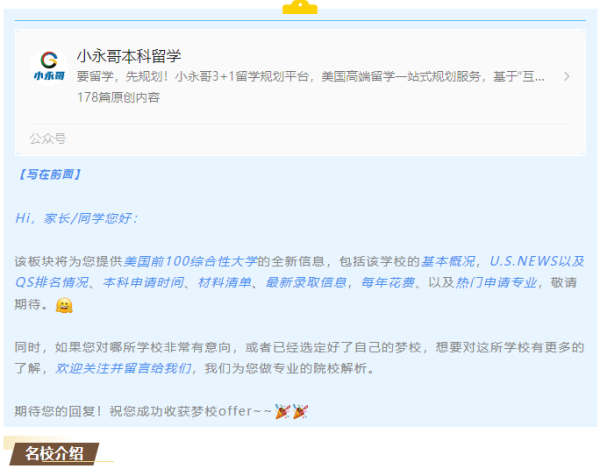The image size is (600, 469).
Task: Click 本科申请时间 highlighted text
Action: (143, 282)
